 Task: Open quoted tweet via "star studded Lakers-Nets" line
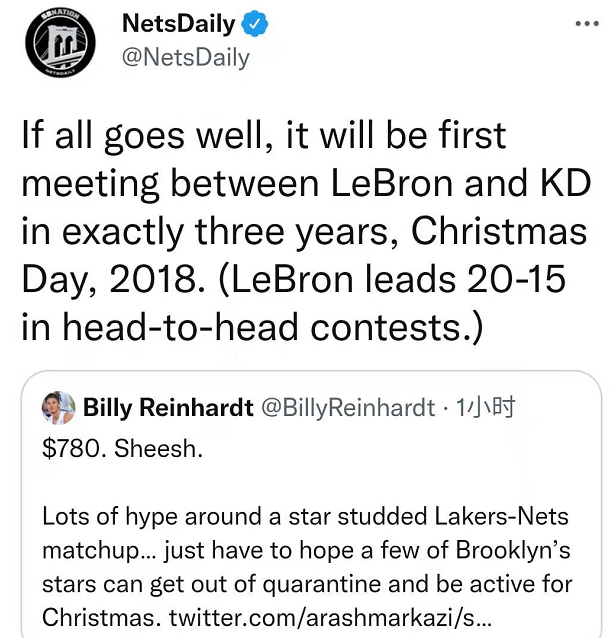(x=305, y=517)
